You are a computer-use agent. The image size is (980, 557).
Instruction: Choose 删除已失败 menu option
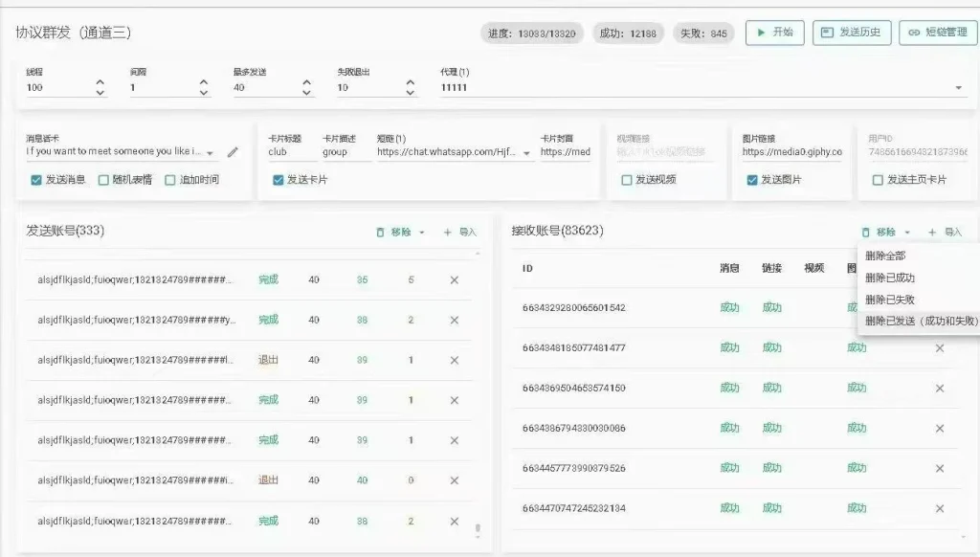point(889,300)
